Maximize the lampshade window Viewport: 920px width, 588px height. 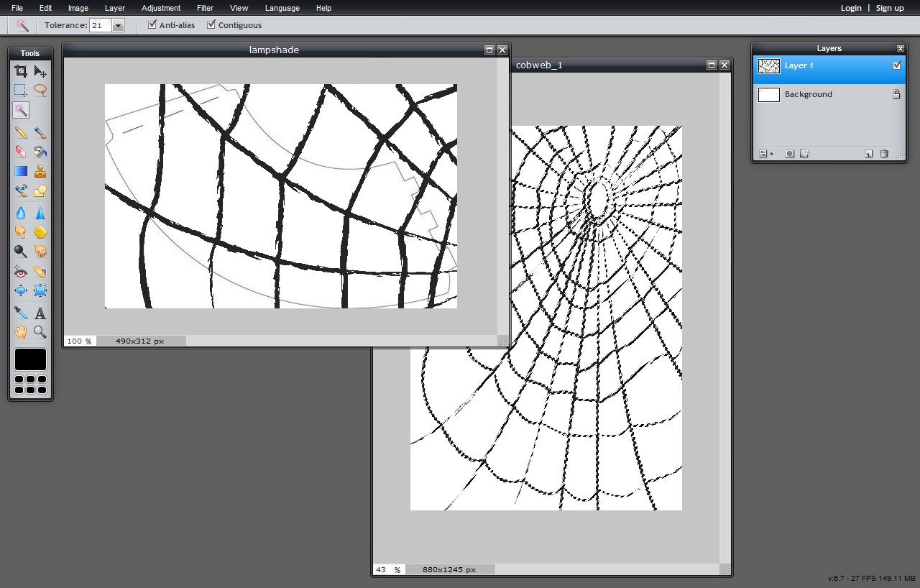(489, 50)
